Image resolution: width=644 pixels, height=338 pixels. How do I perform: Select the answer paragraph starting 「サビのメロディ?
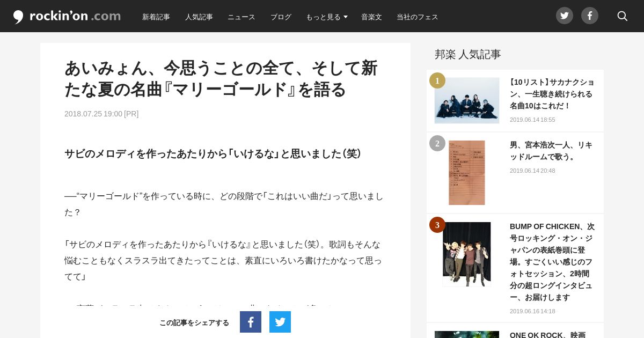click(223, 261)
